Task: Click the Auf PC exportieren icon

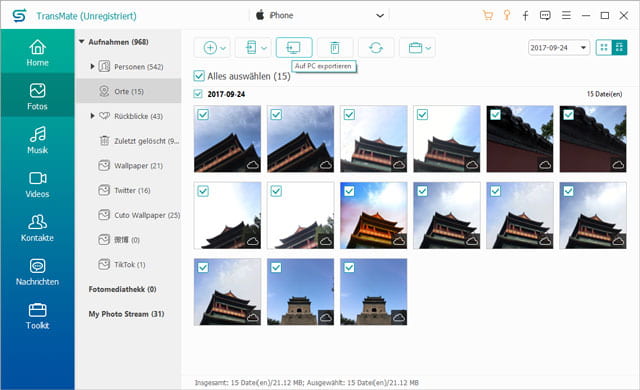Action: (294, 48)
